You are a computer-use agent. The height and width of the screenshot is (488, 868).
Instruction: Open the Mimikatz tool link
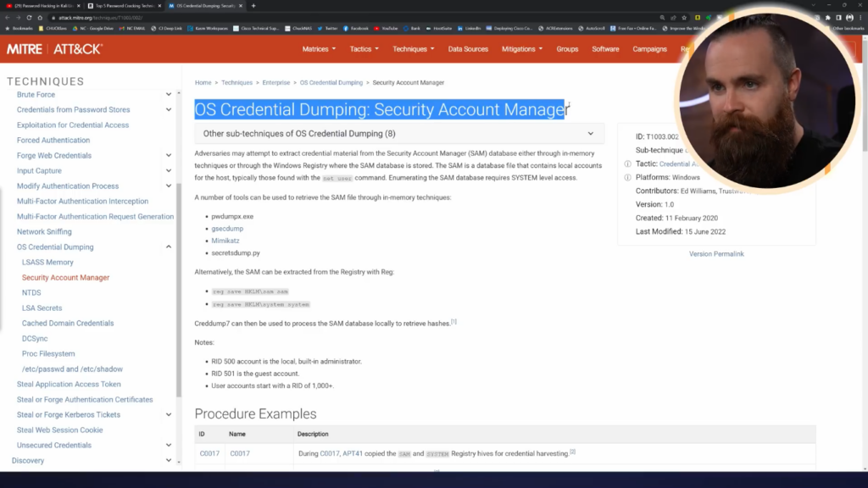pos(225,241)
